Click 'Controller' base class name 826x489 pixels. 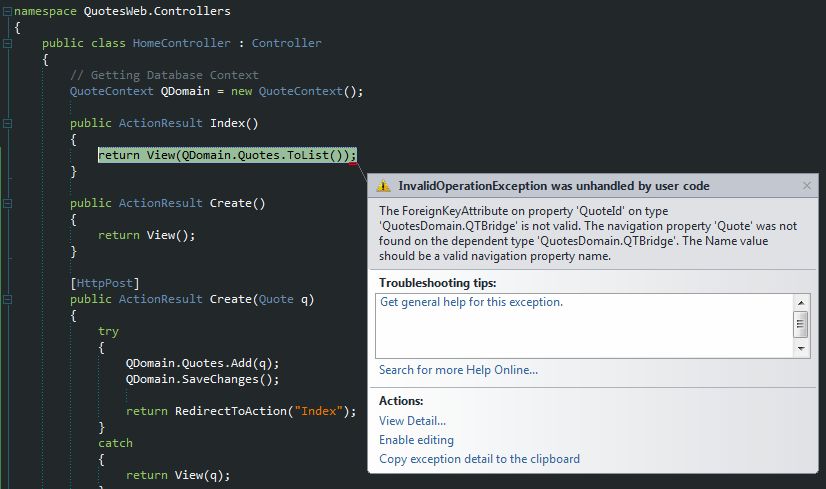(287, 43)
